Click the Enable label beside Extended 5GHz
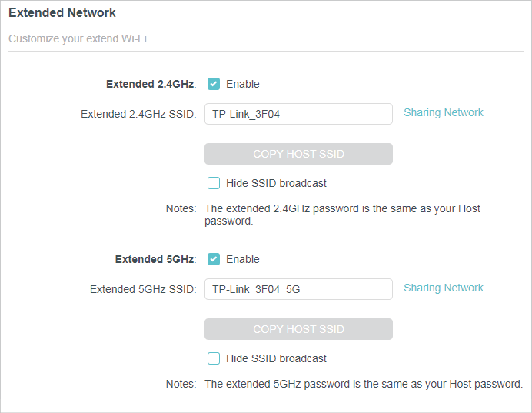Image resolution: width=532 pixels, height=413 pixels. [243, 259]
